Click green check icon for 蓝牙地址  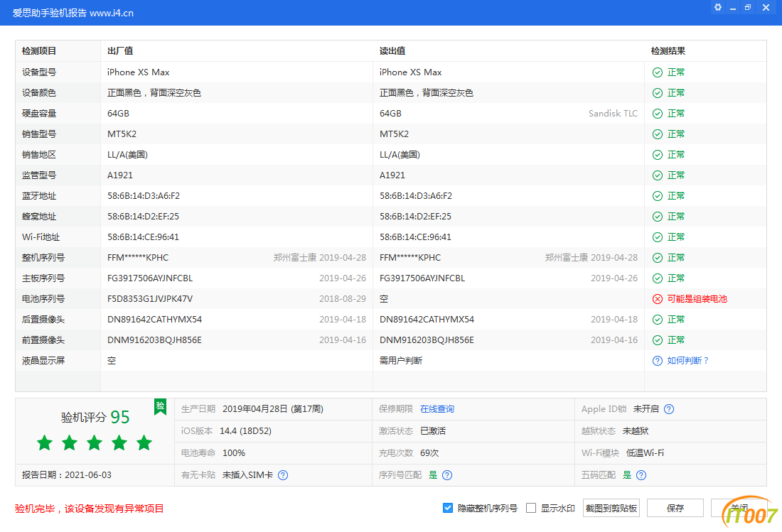[x=658, y=196]
